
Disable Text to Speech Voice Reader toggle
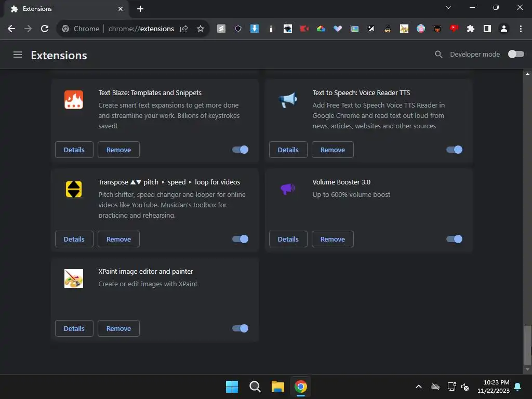[x=454, y=150]
